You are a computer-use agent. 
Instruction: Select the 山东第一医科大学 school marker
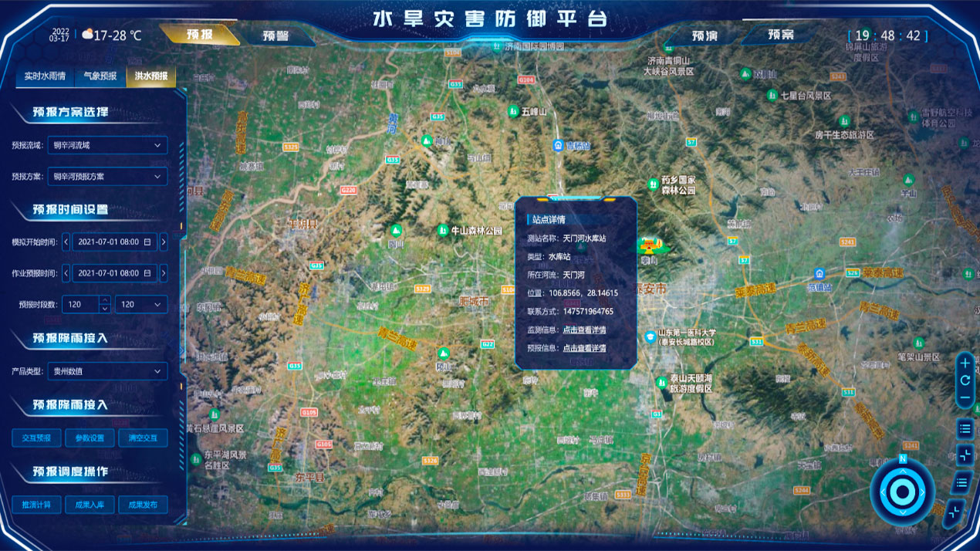coord(651,336)
